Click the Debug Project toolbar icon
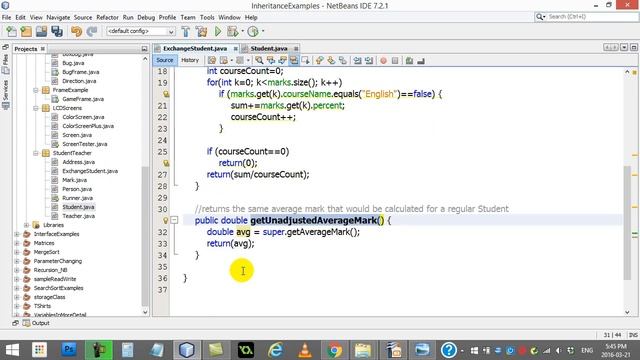Image resolution: width=640 pixels, height=360 pixels. (233, 31)
